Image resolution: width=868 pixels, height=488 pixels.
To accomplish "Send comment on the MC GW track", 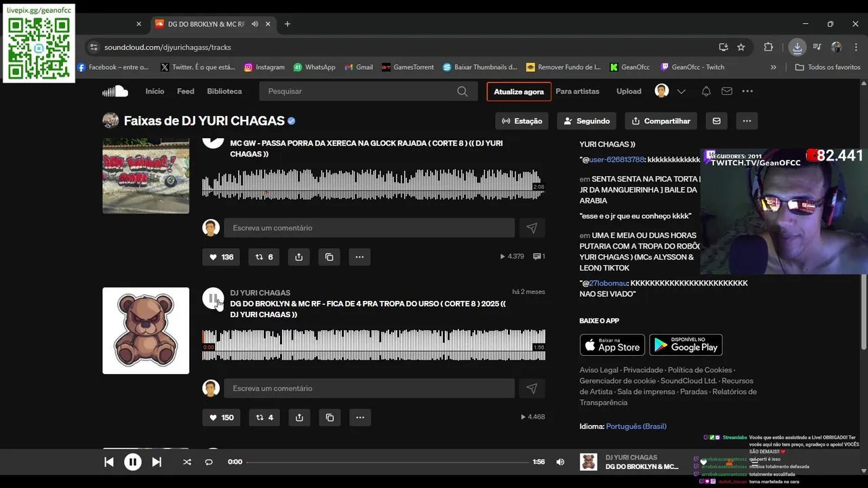I will (532, 228).
